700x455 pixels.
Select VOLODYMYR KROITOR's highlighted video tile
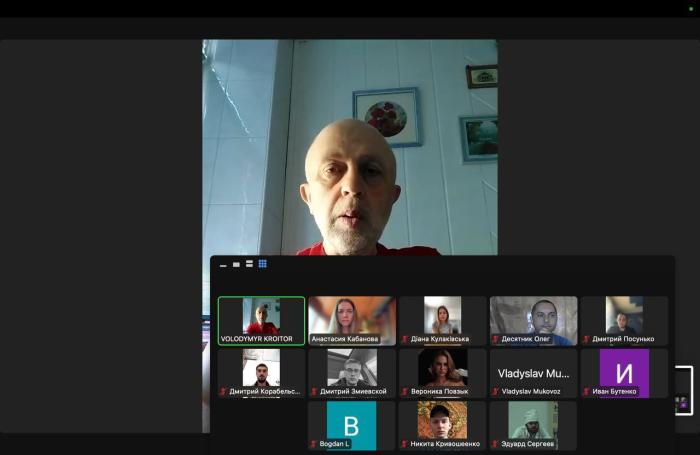[262, 320]
